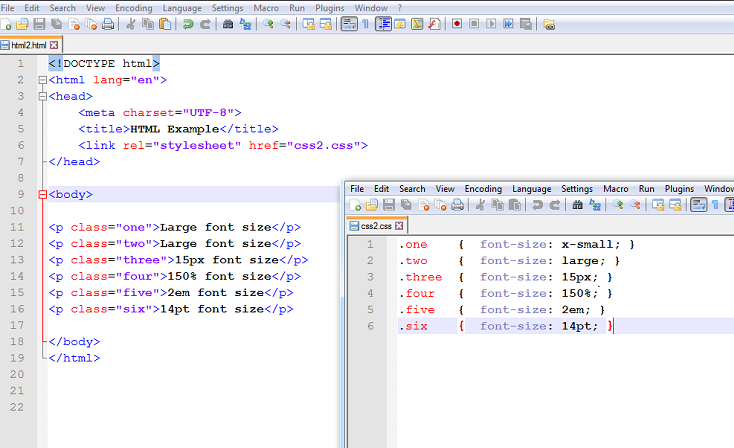Image resolution: width=734 pixels, height=448 pixels.
Task: Click 'css2.css' href value on line 6
Action: (323, 146)
